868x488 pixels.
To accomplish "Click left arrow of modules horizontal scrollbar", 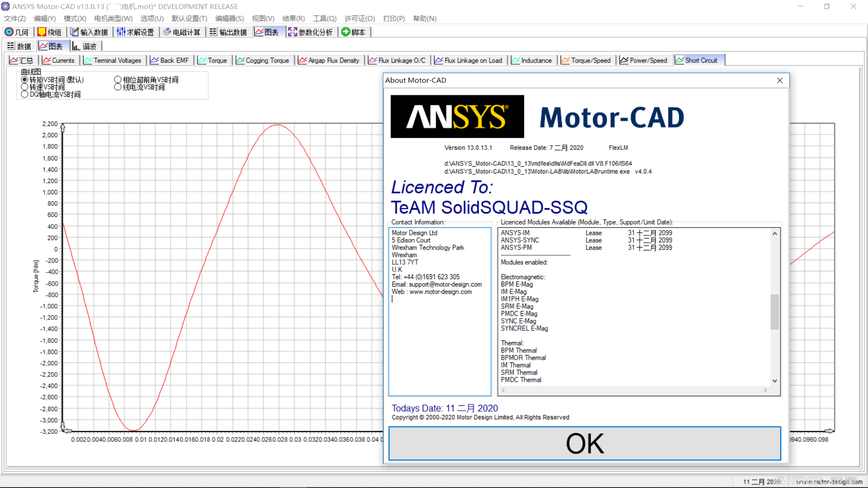I will [x=503, y=390].
